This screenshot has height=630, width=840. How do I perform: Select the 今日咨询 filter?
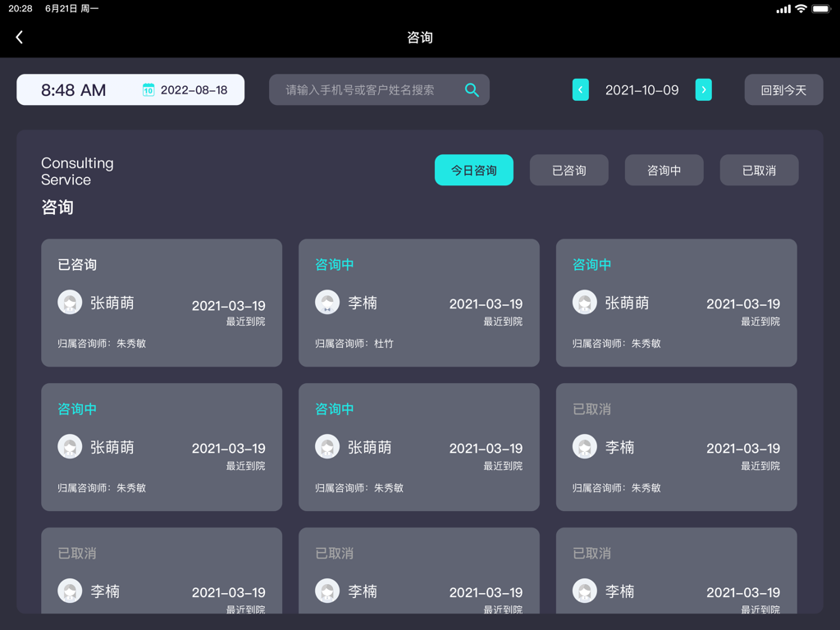tap(474, 170)
